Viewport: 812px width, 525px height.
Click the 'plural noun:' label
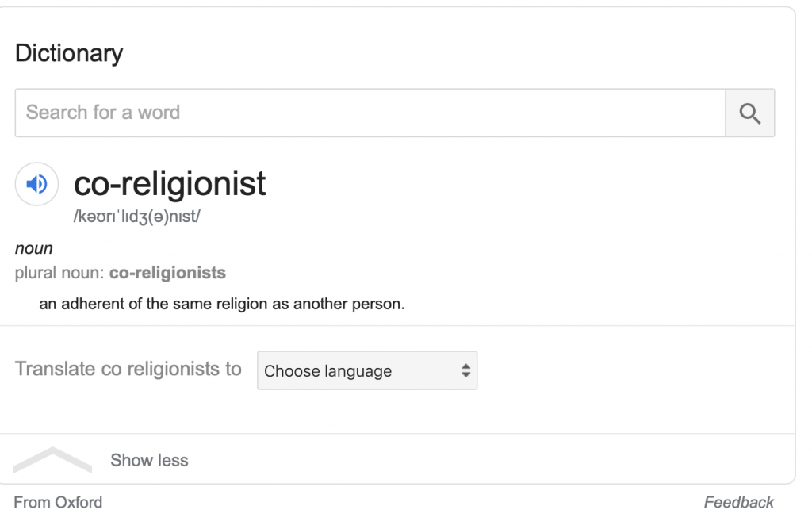[x=59, y=273]
